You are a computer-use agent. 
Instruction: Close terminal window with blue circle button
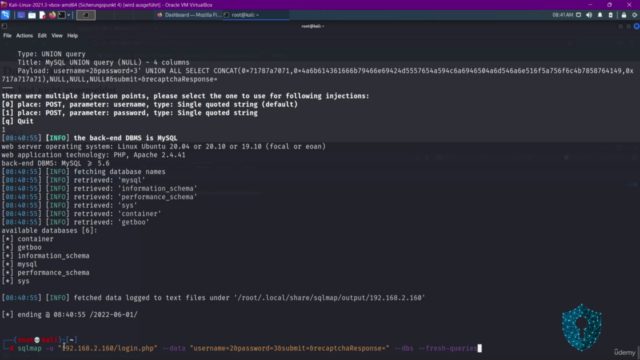636,26
